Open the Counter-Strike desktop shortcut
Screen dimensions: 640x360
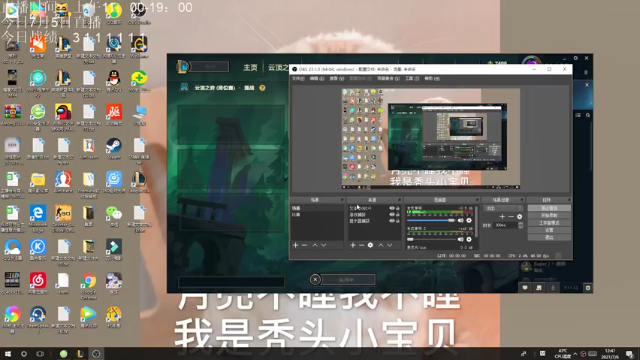tap(63, 213)
